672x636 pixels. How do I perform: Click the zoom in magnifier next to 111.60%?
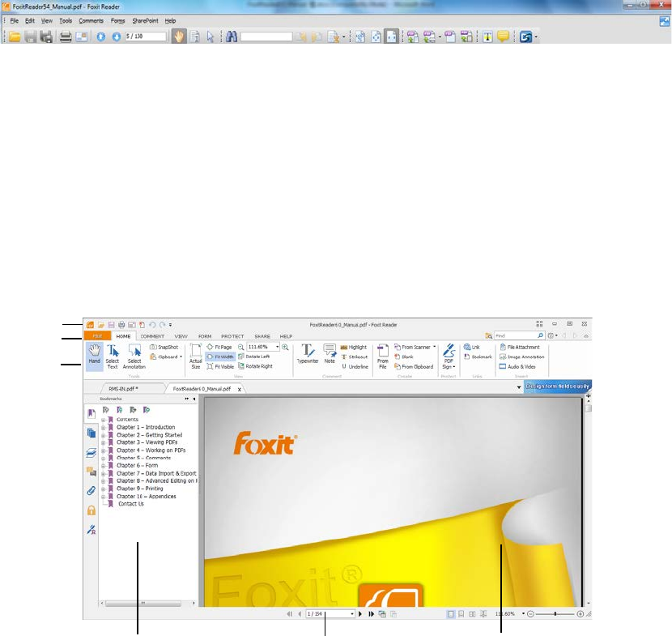(x=285, y=347)
